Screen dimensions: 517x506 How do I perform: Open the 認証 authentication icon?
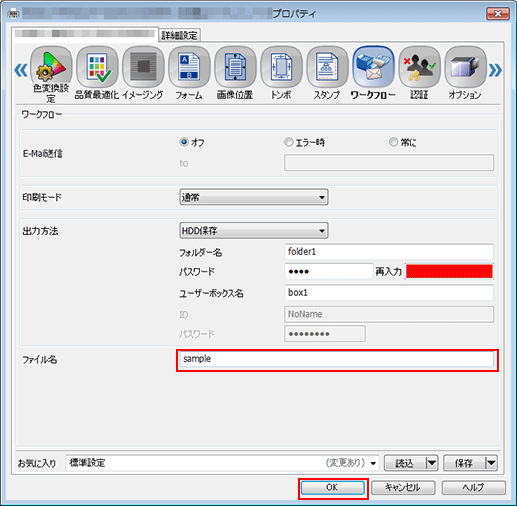click(x=419, y=67)
